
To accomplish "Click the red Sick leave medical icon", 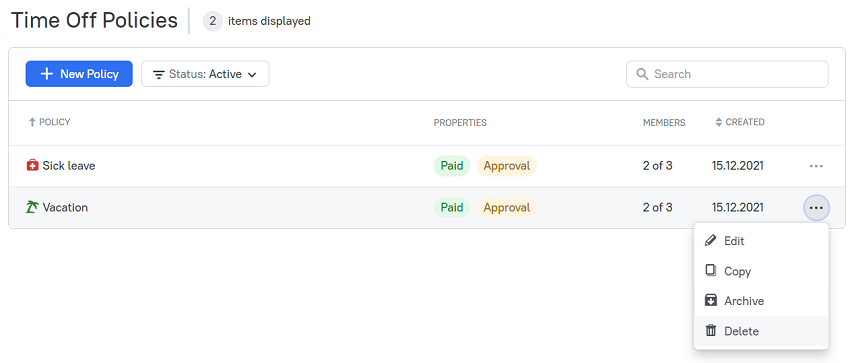I will coord(32,165).
